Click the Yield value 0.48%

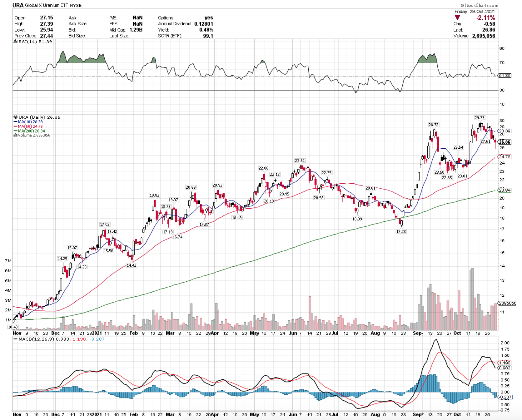tap(206, 30)
